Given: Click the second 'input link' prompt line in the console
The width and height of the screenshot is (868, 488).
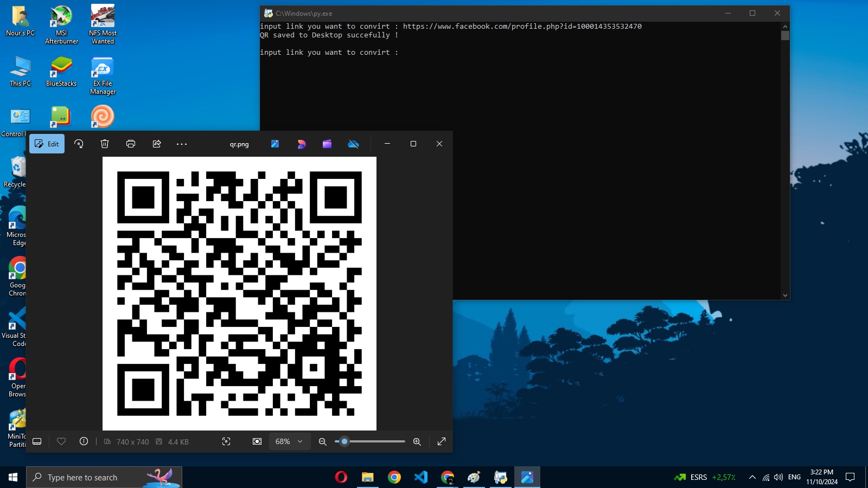Looking at the screenshot, I should [329, 52].
